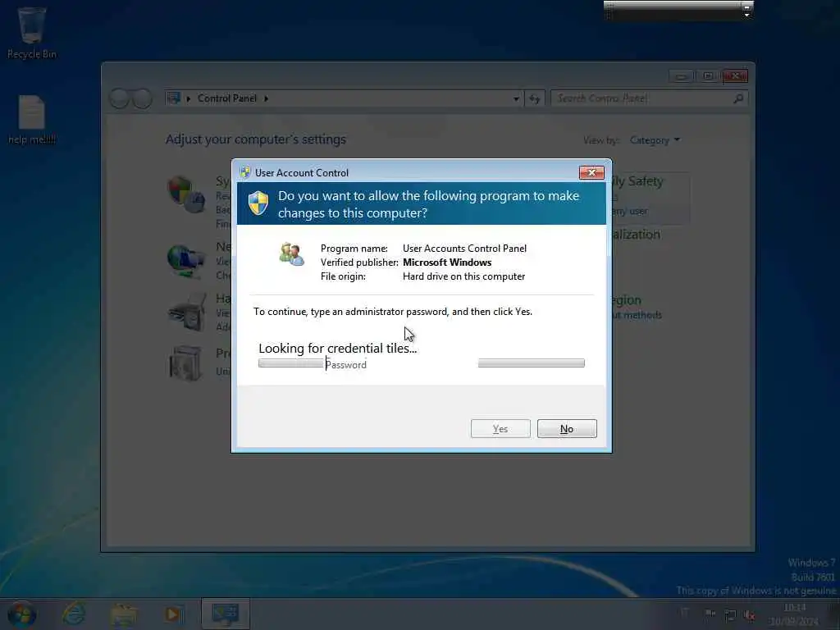
Task: Click the Action Center flag tray icon
Action: point(710,614)
